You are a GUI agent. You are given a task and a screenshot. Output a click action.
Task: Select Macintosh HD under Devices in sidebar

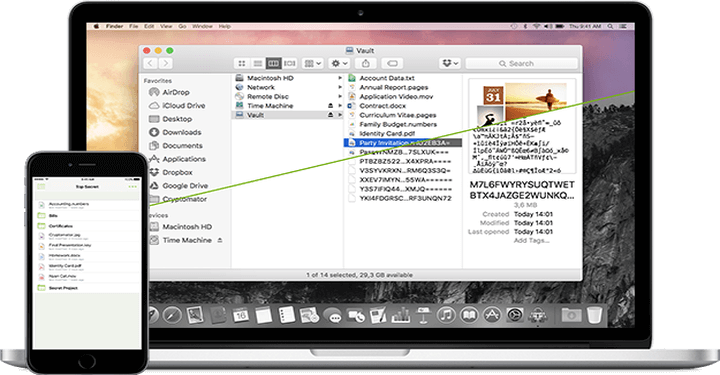pyautogui.click(x=180, y=227)
